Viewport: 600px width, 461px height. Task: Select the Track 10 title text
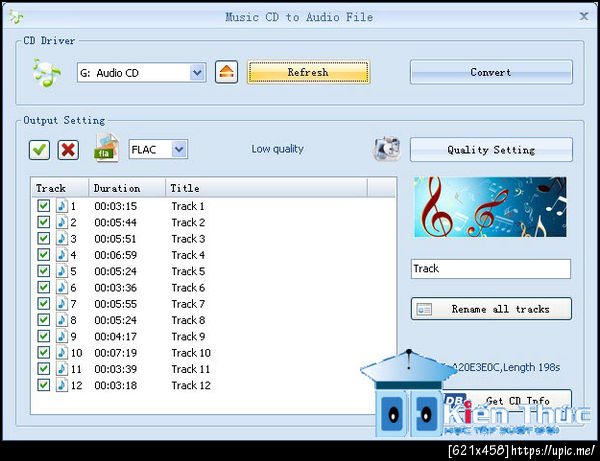(x=191, y=353)
